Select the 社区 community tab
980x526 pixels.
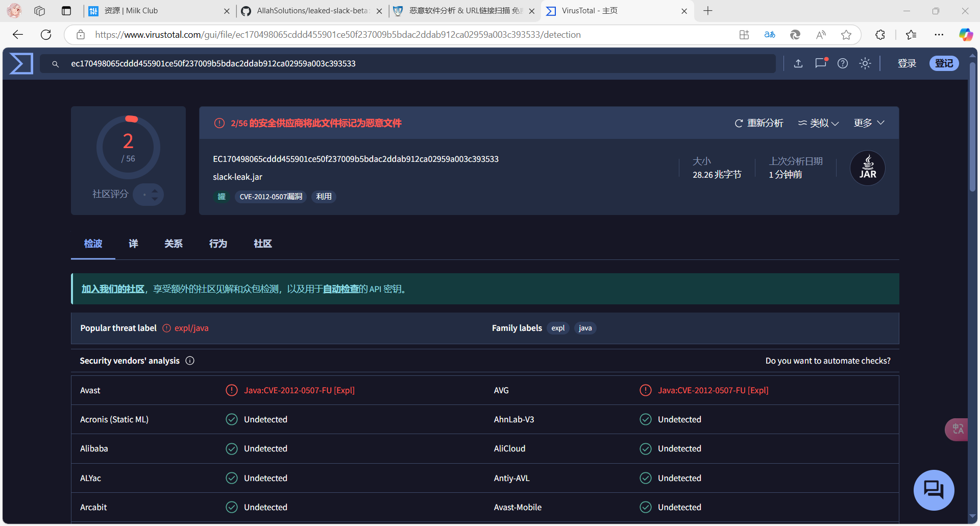click(263, 244)
